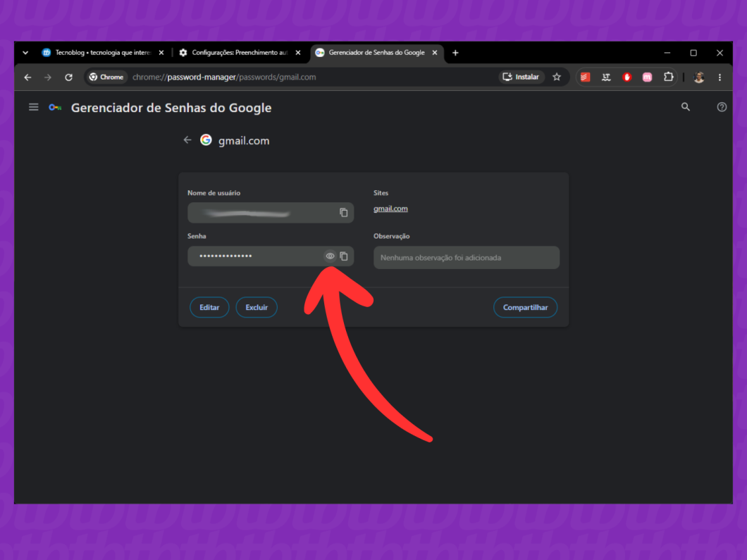
Task: Bookmark this page with the star
Action: [557, 77]
